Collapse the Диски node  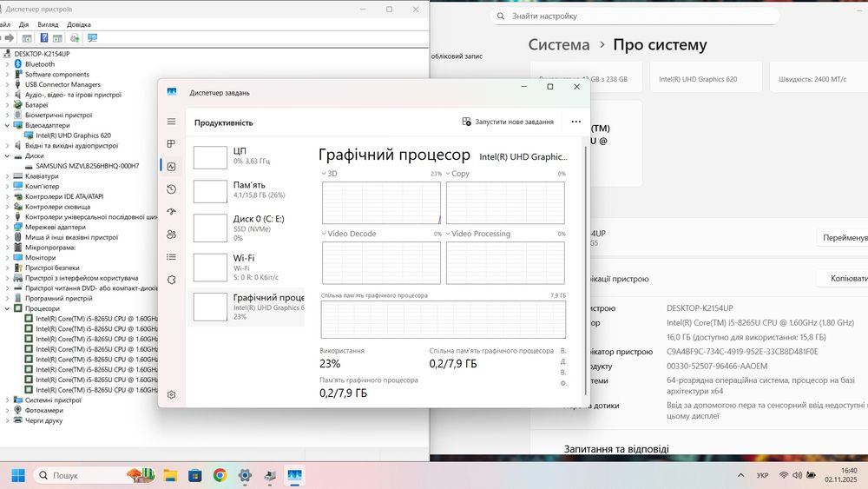click(7, 155)
